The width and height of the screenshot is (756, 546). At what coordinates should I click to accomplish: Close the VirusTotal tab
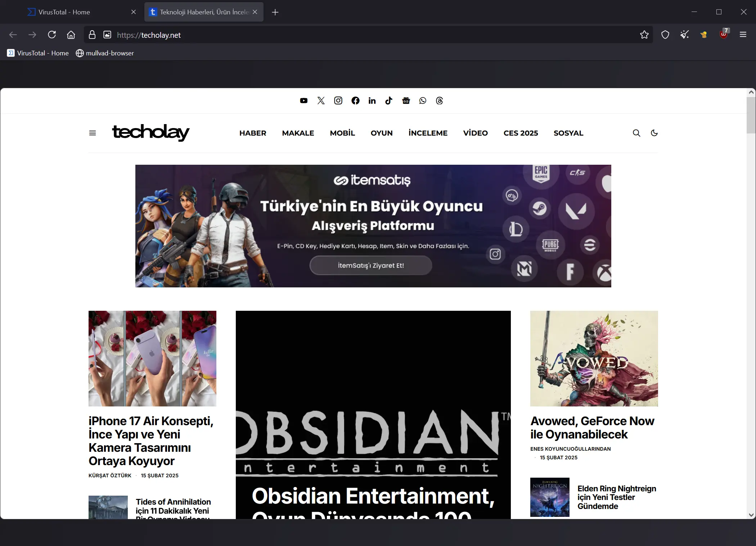pyautogui.click(x=134, y=12)
